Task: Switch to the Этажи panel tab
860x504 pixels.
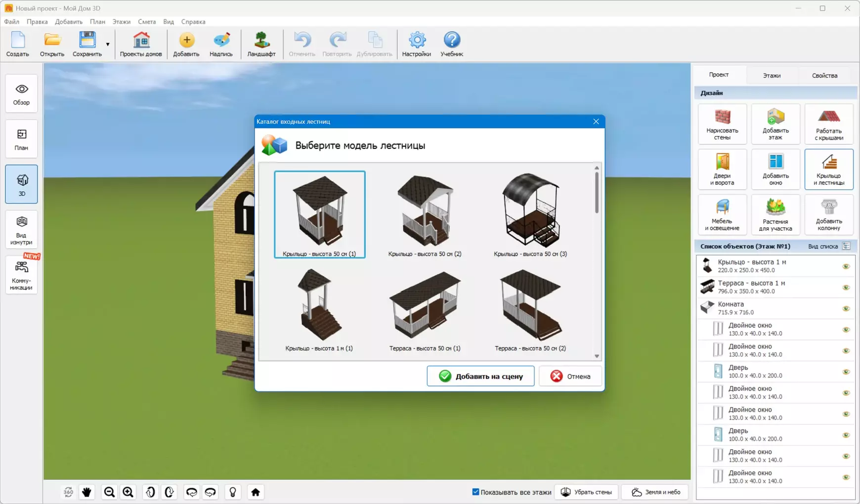Action: tap(772, 76)
